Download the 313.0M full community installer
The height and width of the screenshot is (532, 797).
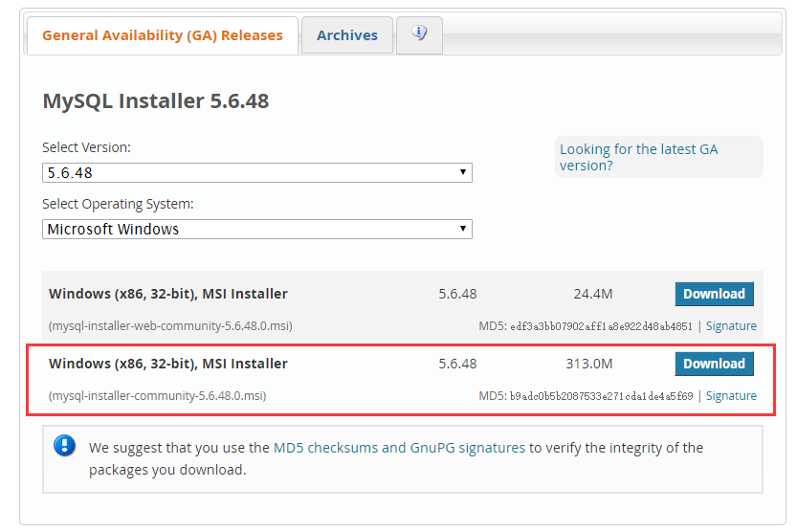714,364
